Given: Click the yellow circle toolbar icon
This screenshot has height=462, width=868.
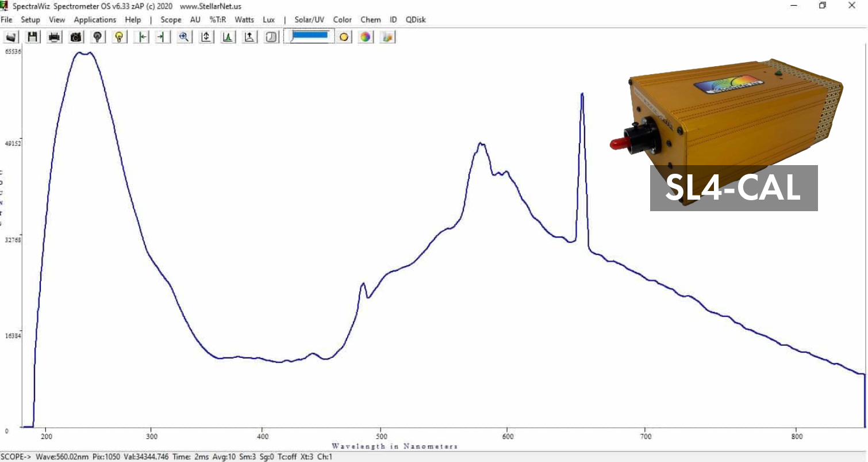Looking at the screenshot, I should [x=344, y=37].
